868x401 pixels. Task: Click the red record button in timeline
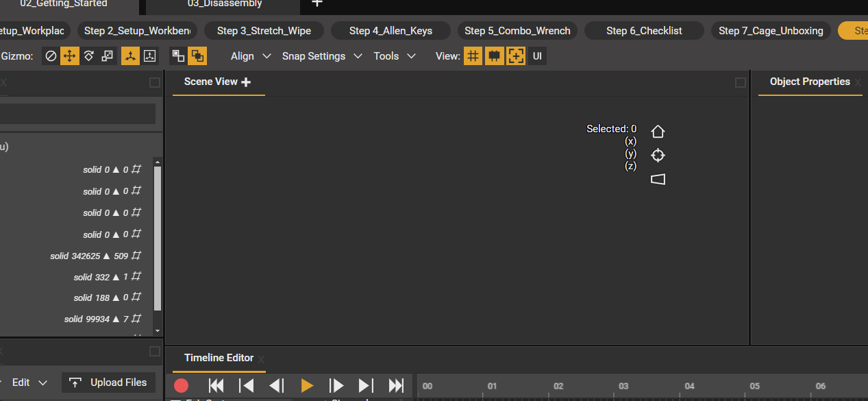pyautogui.click(x=182, y=386)
